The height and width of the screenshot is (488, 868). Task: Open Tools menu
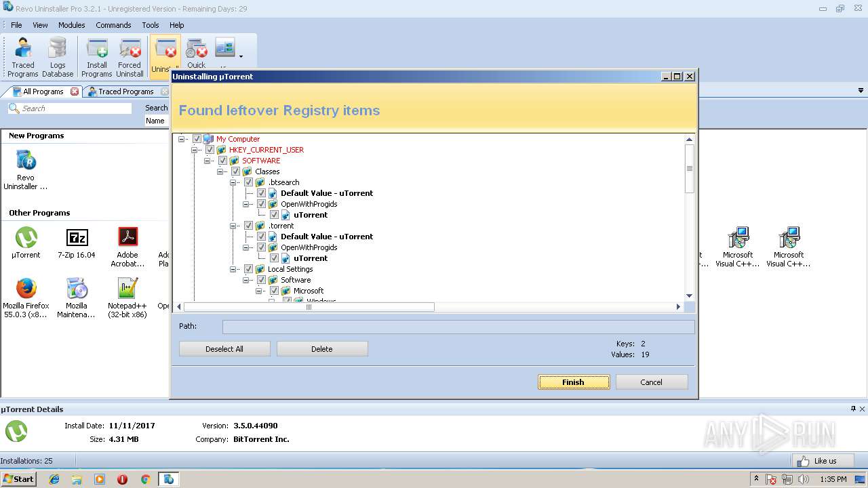[151, 25]
